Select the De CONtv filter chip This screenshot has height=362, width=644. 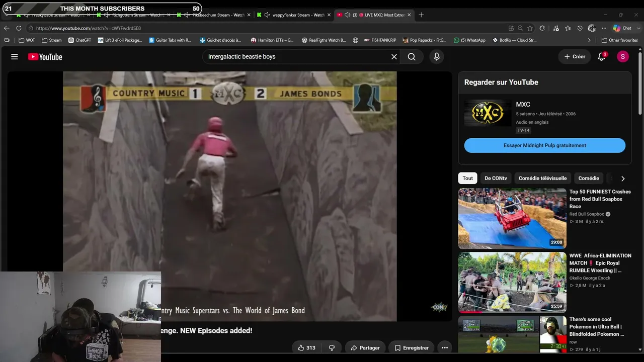(496, 178)
